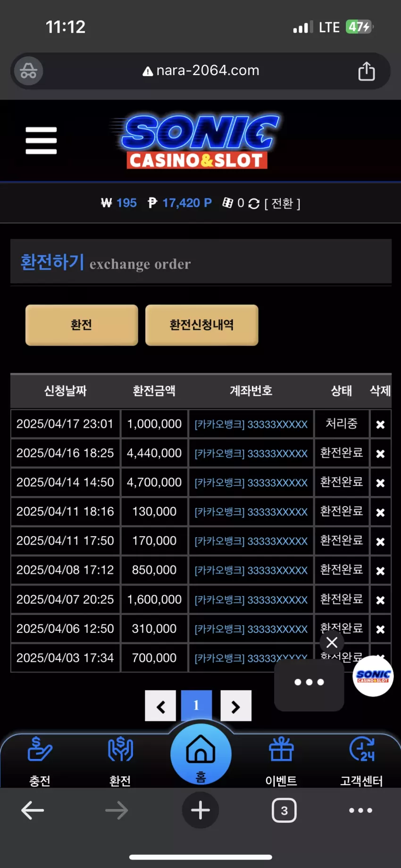Click the [ 전환 ] points convert link

[282, 203]
